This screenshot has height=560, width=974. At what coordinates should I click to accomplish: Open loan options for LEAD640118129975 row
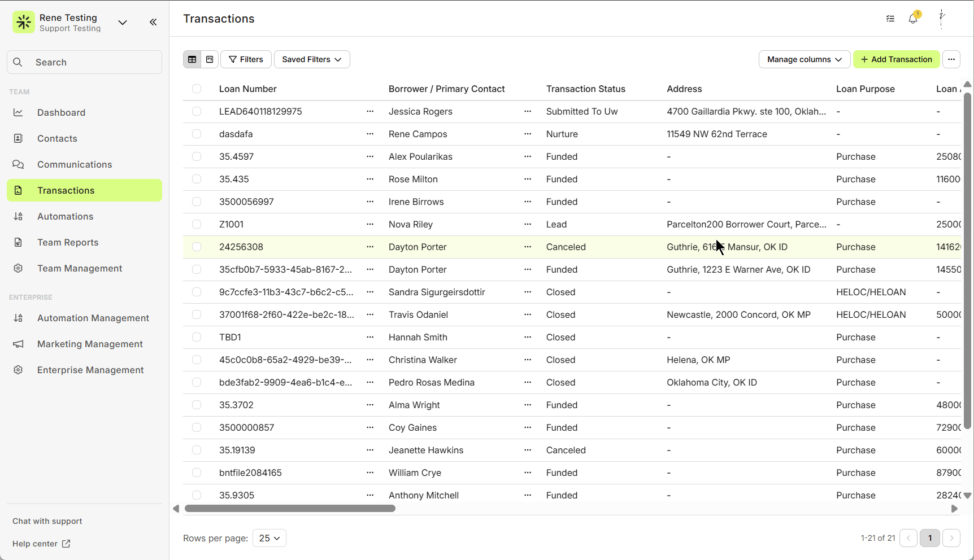pos(370,111)
